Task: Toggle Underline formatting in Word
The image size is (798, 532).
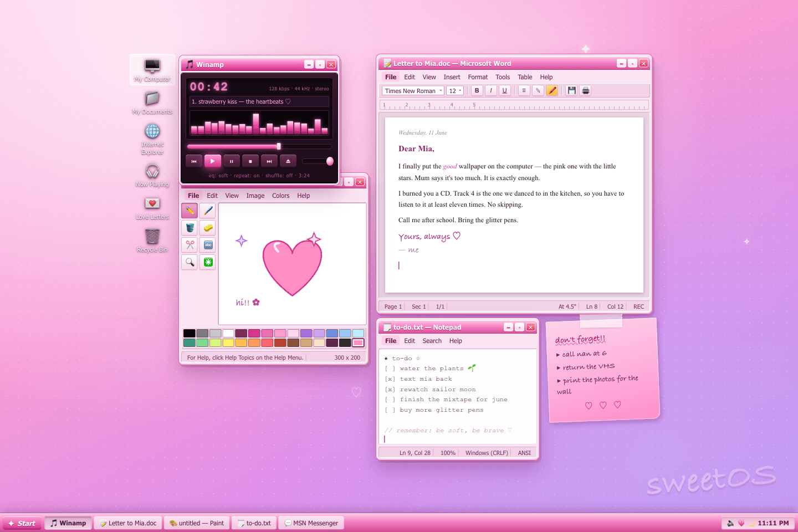Action: click(x=504, y=90)
